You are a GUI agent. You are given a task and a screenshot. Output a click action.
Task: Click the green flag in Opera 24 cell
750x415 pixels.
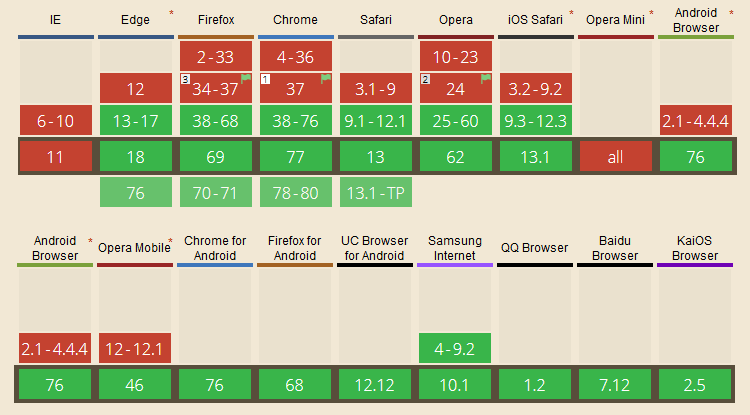pos(486,77)
